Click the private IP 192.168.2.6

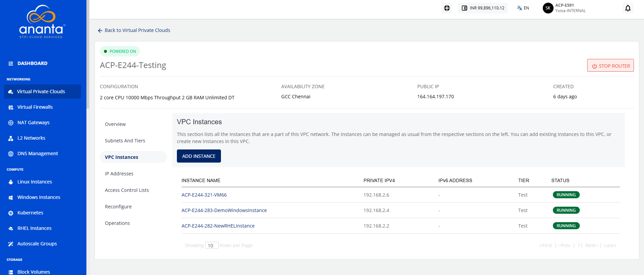pos(376,195)
